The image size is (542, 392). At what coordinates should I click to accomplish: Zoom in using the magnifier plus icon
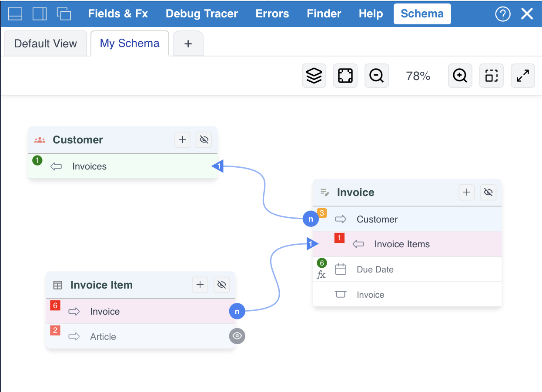coord(460,76)
